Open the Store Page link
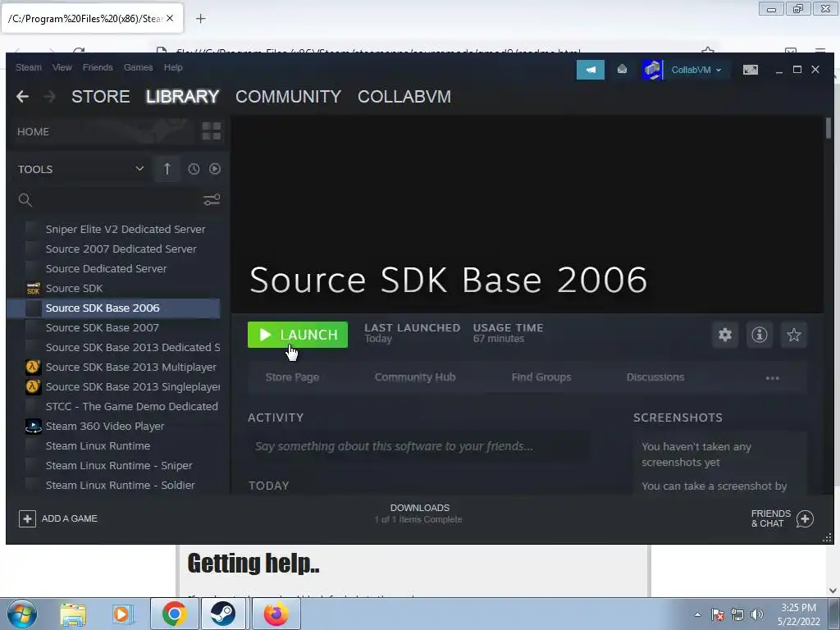The width and height of the screenshot is (840, 630). 293,377
